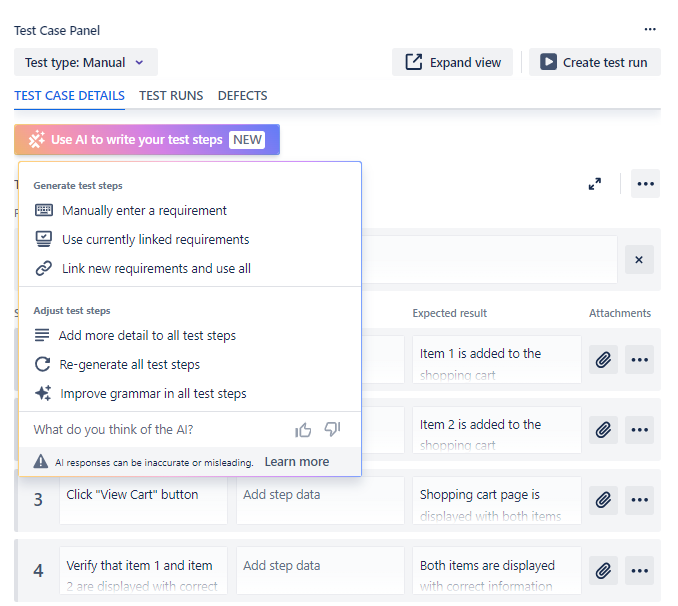Dismiss the field with the X button
The width and height of the screenshot is (678, 606).
tap(639, 260)
